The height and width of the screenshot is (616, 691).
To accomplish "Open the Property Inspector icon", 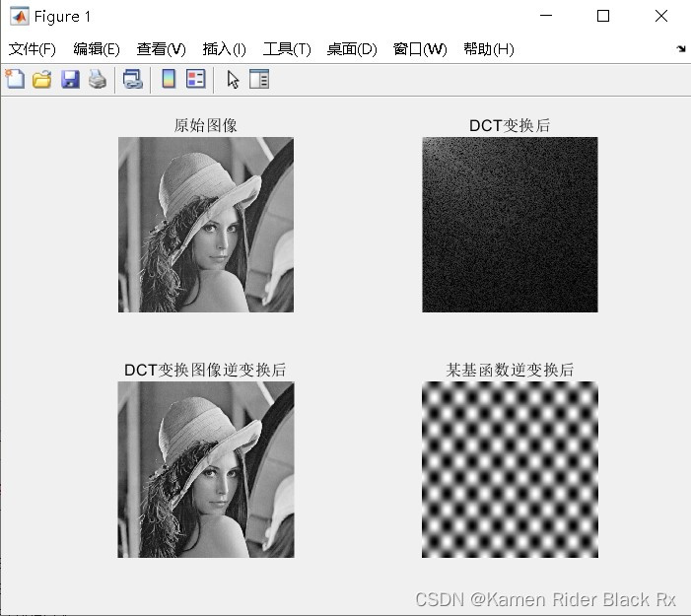I will click(259, 79).
